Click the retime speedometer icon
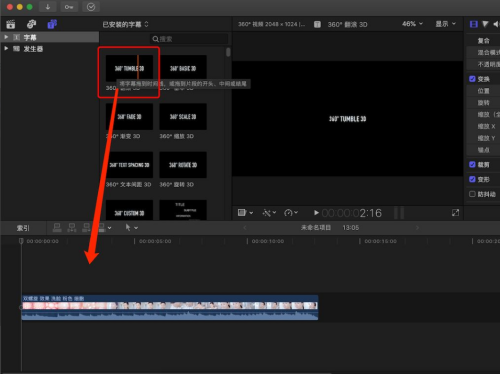500x374 pixels. coord(288,213)
